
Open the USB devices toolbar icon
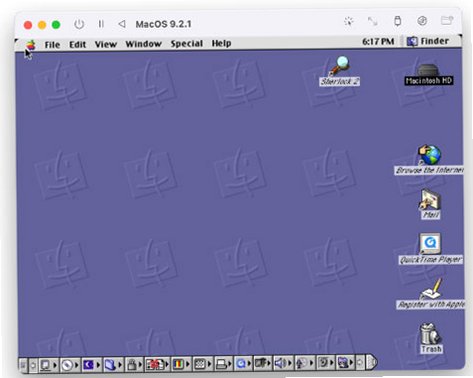point(397,21)
